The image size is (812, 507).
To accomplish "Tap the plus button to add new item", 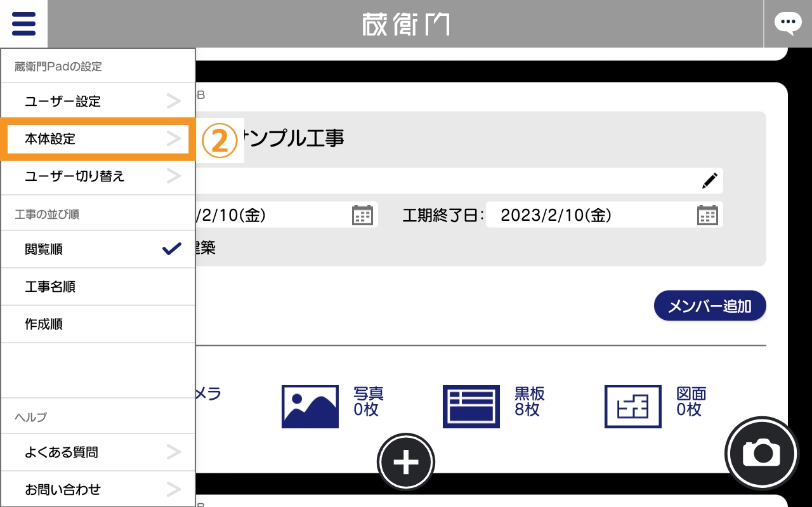I will (405, 461).
